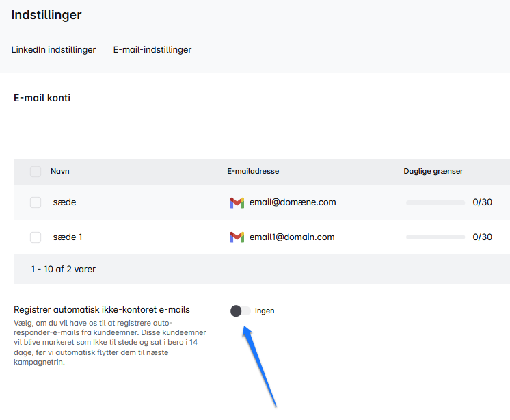Open the LinkedIn indstillinger tab
The height and width of the screenshot is (420, 510).
click(x=53, y=50)
